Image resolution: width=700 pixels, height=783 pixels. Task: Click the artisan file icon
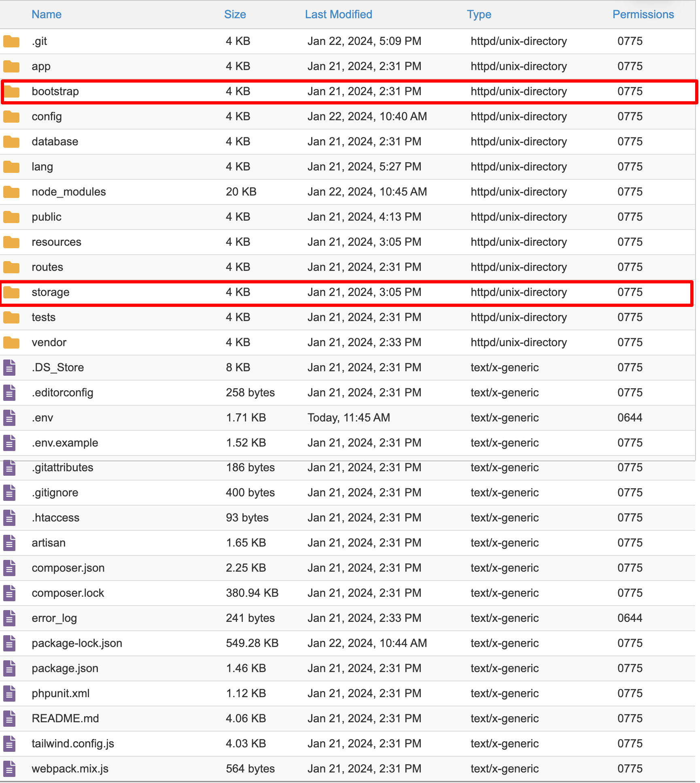coord(10,543)
